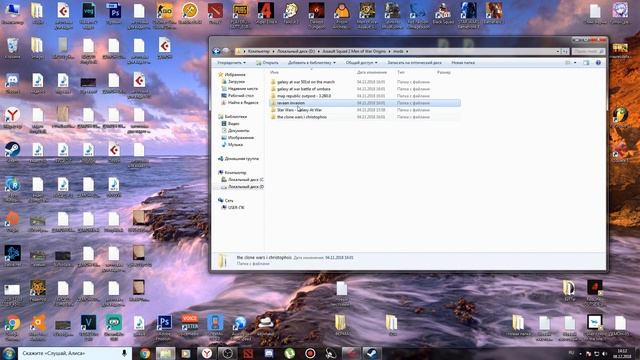This screenshot has height=360, width=640.
Task: Open the Steam desktop shortcut
Action: tap(12, 152)
